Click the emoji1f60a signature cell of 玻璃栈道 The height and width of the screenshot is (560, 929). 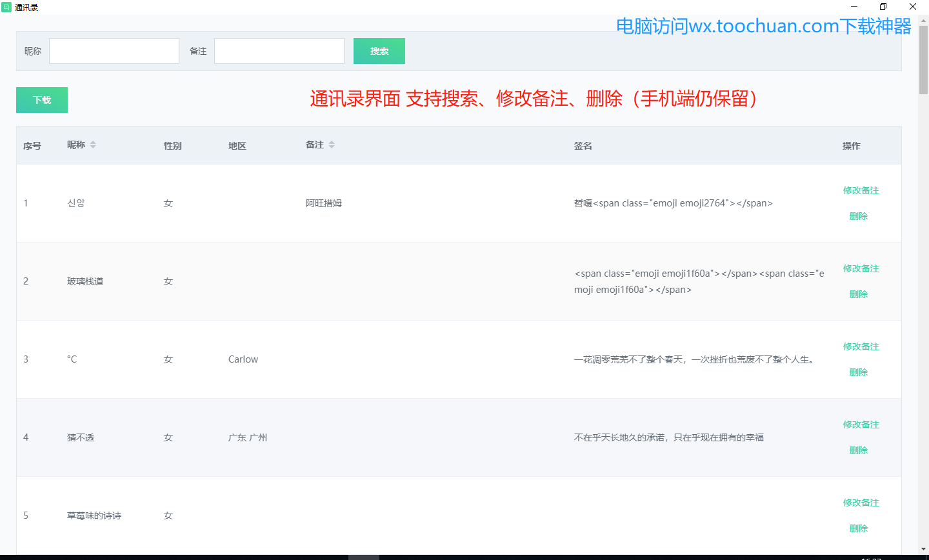point(699,281)
